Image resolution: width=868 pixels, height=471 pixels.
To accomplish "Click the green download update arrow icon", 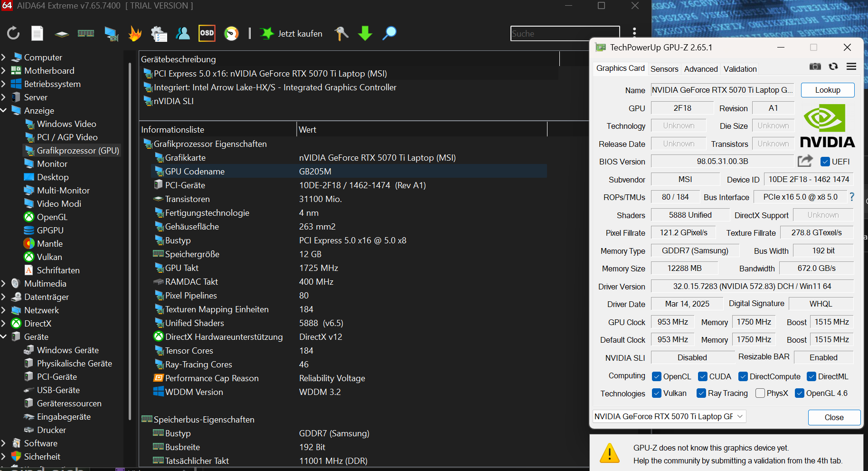I will (x=365, y=33).
